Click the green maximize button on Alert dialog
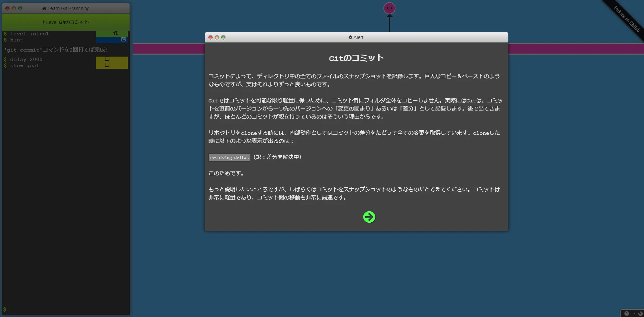Image resolution: width=644 pixels, height=317 pixels. point(223,37)
